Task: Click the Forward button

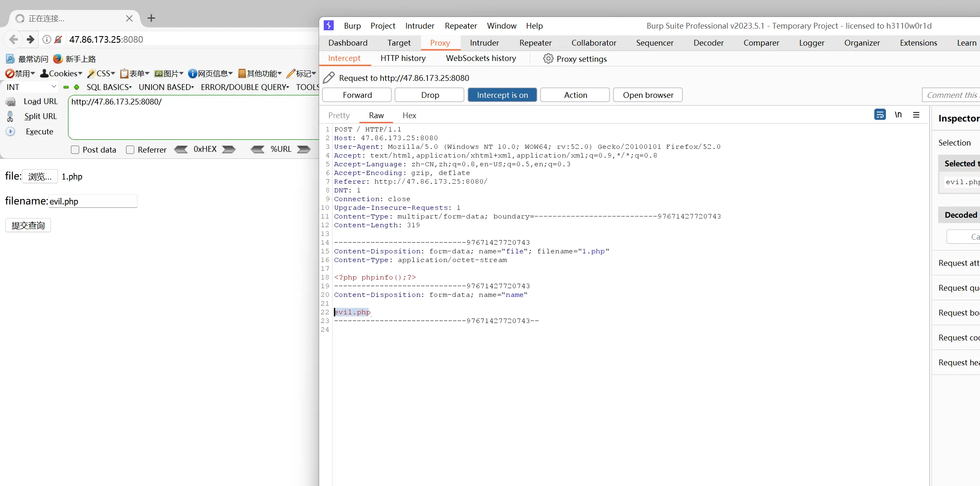Action: tap(357, 95)
